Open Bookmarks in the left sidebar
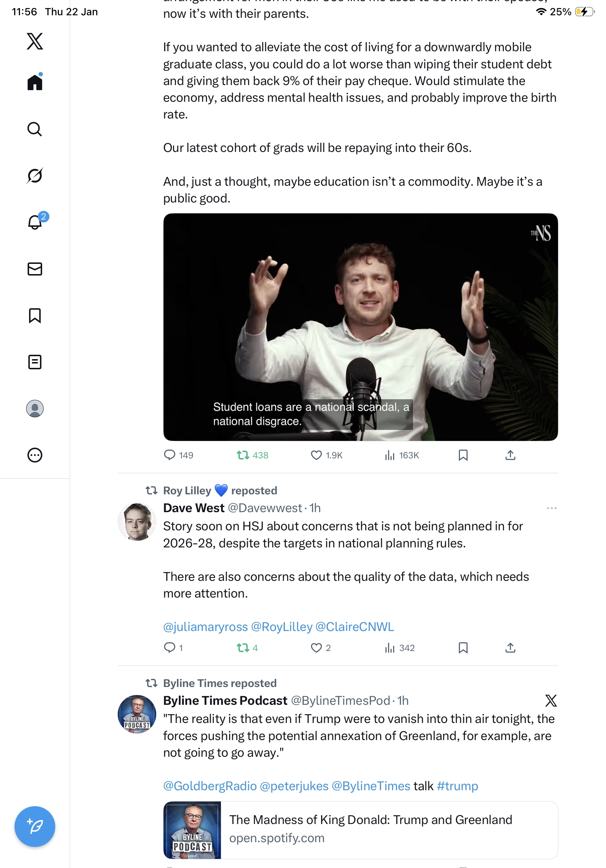Viewport: 606px width, 868px height. (x=35, y=315)
